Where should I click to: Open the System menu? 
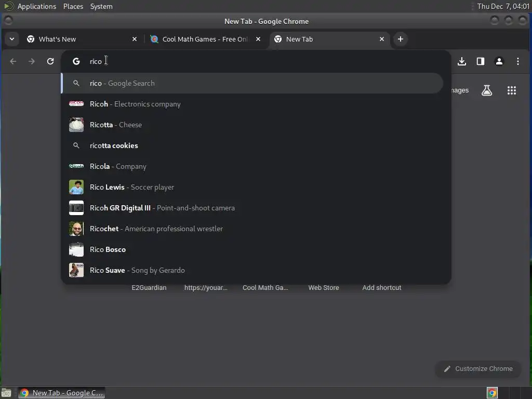coord(101,6)
